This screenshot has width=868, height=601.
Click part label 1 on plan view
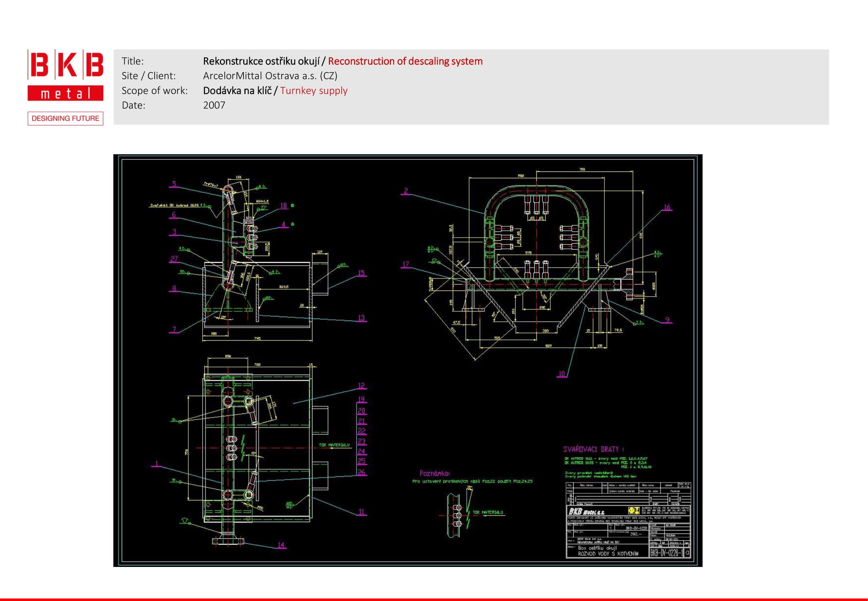coord(157,464)
